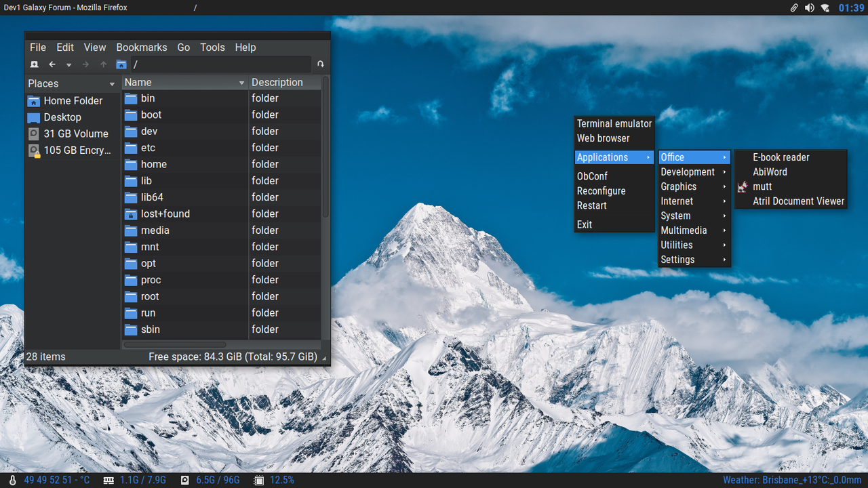Click the disk usage icon in bottom bar
Viewport: 868px width, 488px height.
point(184,480)
